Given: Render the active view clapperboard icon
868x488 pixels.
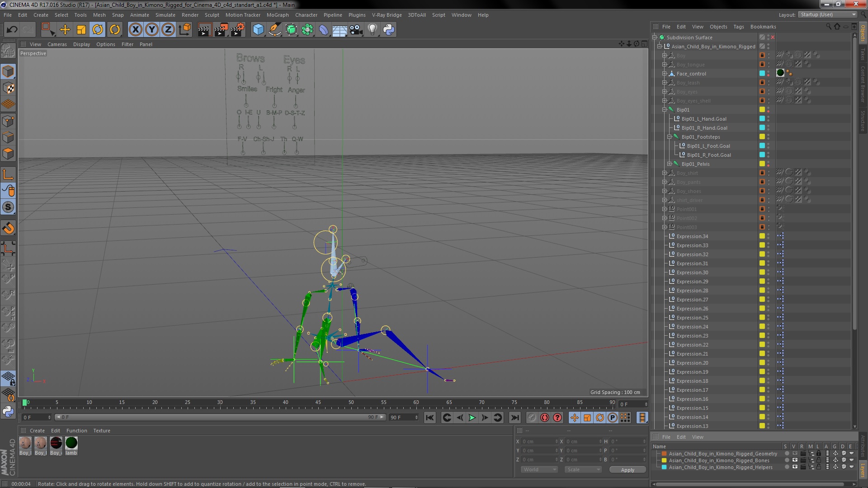Looking at the screenshot, I should (x=204, y=30).
